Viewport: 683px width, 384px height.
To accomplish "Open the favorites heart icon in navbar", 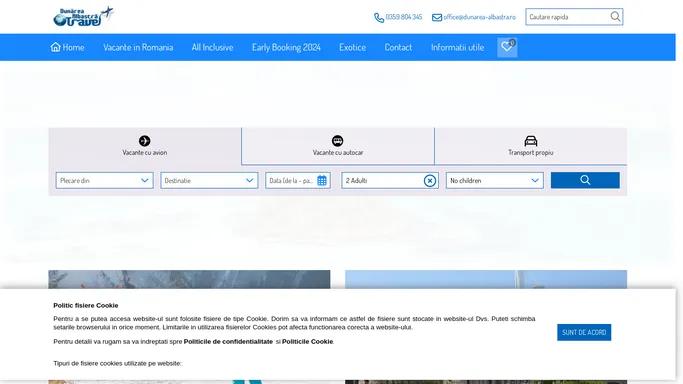I will (507, 47).
